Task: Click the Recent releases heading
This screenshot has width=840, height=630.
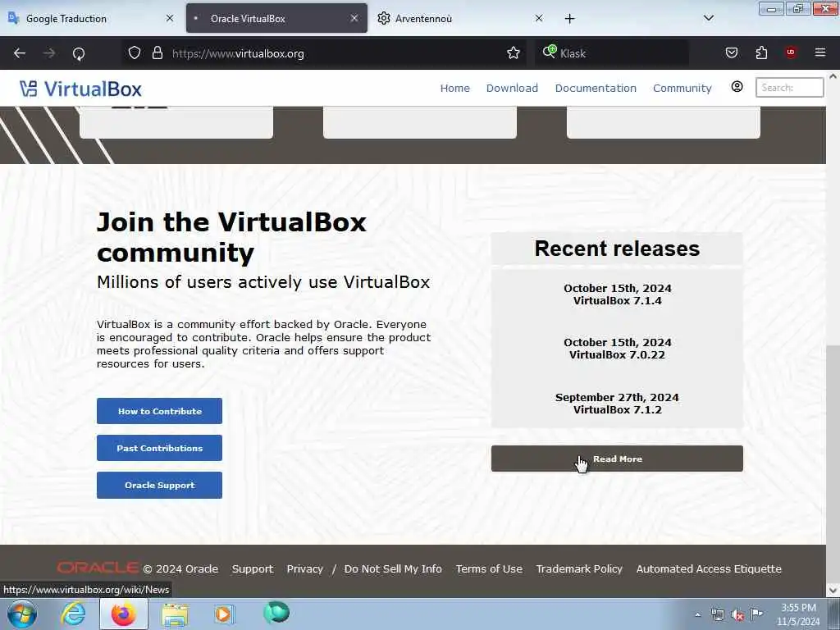Action: pos(617,249)
